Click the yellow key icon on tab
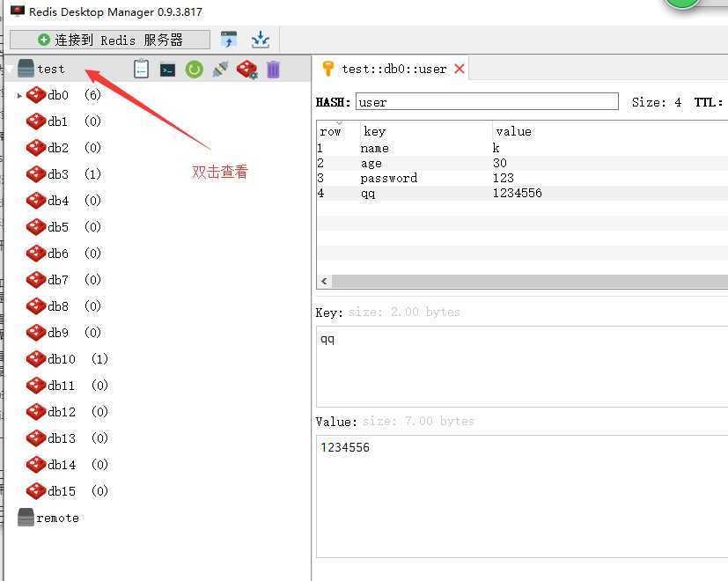This screenshot has height=581, width=728. 327,69
